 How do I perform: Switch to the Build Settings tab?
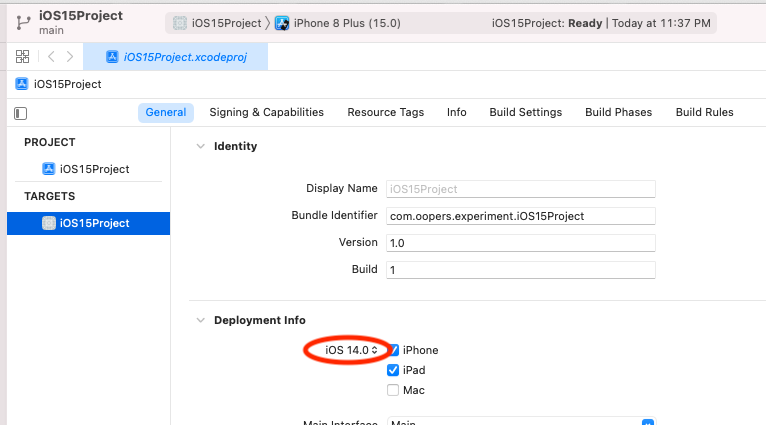[x=525, y=113]
